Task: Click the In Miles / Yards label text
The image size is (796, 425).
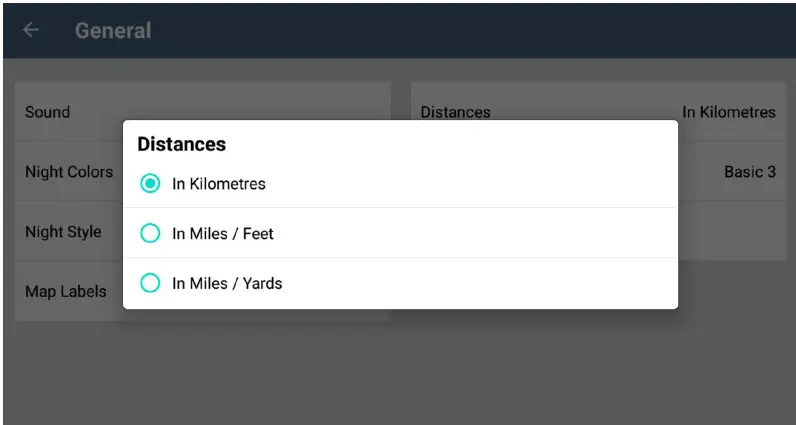Action: [x=227, y=283]
